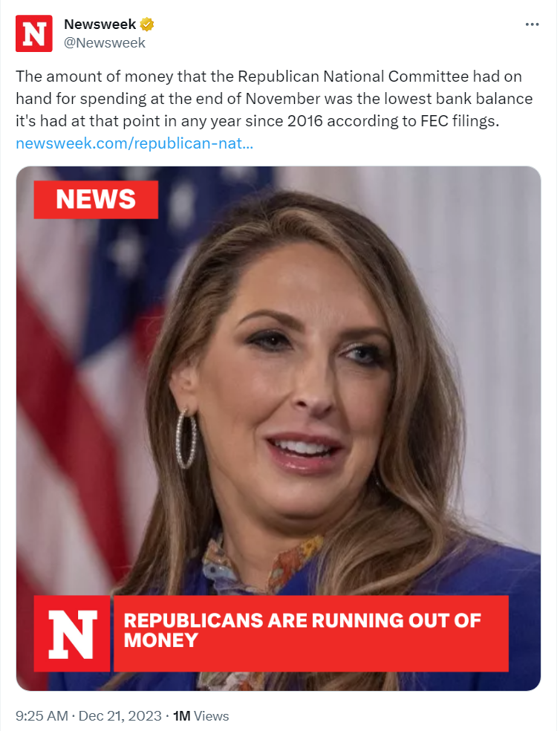The image size is (560, 731).
Task: Click the hoop earring in the photo
Action: pyautogui.click(x=186, y=438)
